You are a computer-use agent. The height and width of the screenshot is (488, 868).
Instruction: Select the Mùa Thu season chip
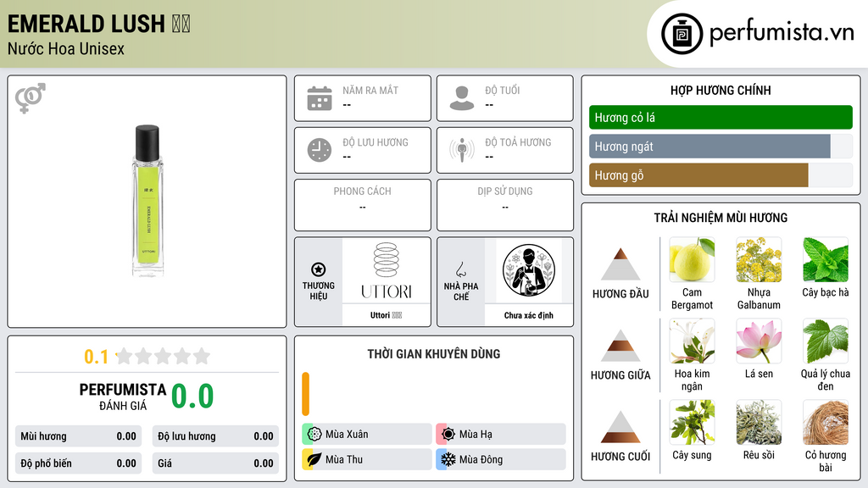tap(367, 459)
